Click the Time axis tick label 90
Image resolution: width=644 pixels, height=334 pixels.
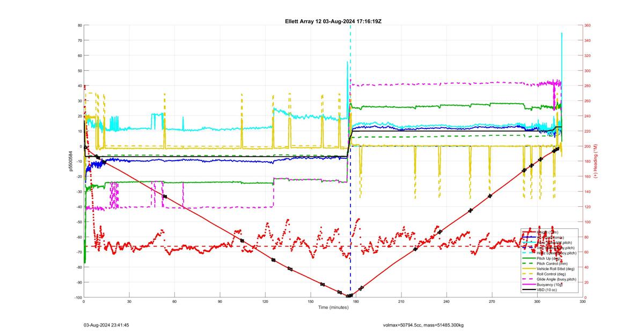point(220,302)
